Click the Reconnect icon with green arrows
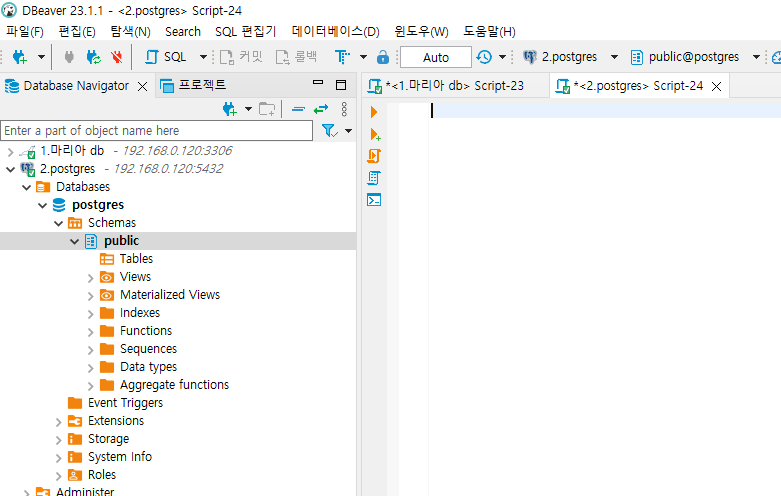Image resolution: width=781 pixels, height=496 pixels. point(93,57)
